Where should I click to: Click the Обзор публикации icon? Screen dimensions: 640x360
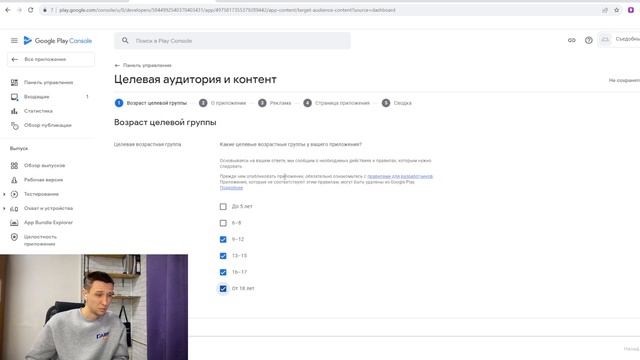click(x=14, y=125)
